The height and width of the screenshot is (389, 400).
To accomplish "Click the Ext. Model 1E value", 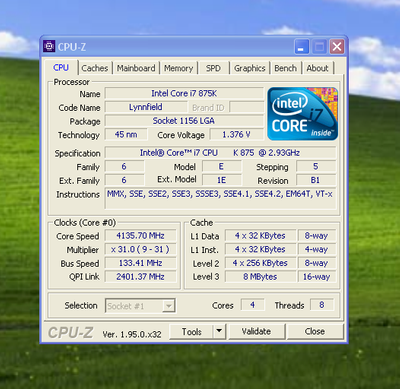I will [x=222, y=180].
